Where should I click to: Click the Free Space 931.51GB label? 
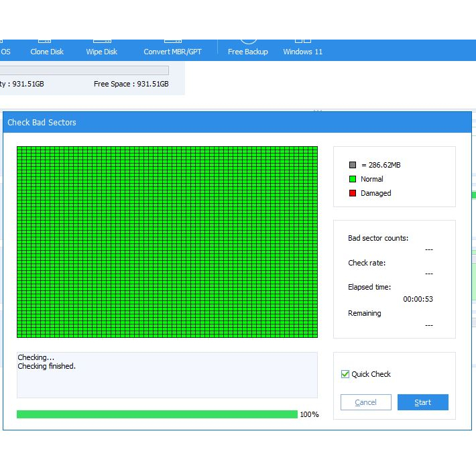click(131, 84)
